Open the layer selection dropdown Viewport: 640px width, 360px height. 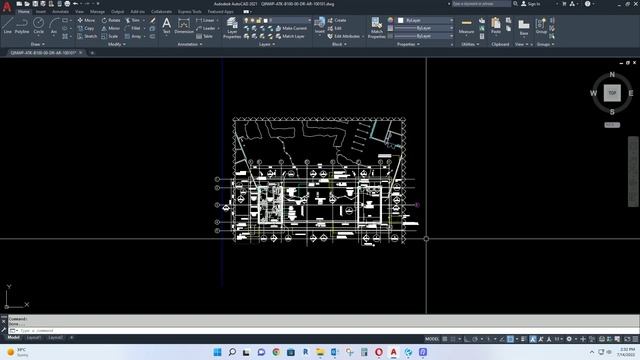point(277,20)
